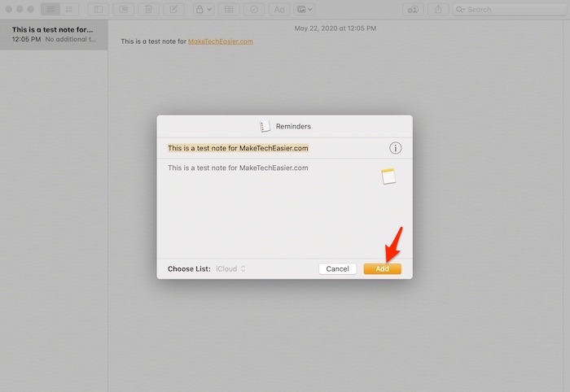Open the media photo dropdown in toolbar

tap(305, 10)
